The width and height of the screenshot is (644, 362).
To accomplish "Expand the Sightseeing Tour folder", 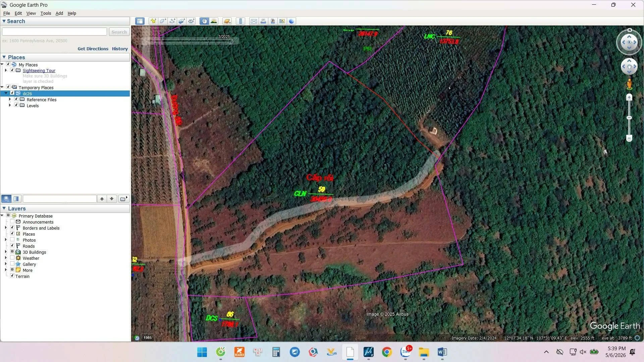I will click(x=6, y=70).
